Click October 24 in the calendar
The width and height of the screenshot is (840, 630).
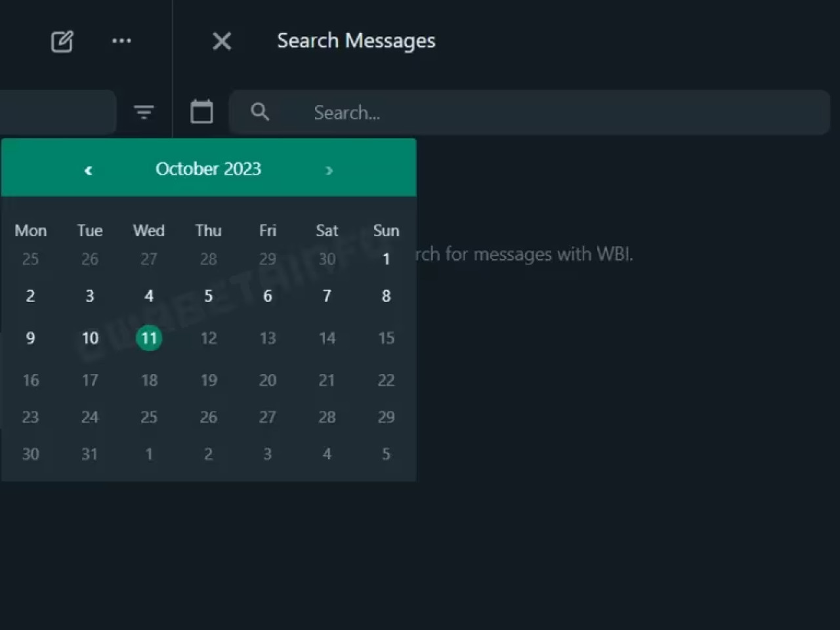pos(90,417)
